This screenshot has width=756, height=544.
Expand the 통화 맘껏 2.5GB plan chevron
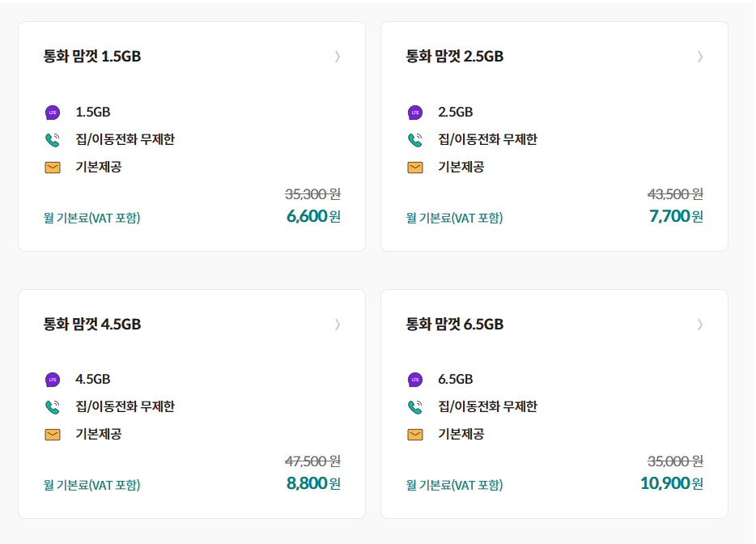click(700, 57)
